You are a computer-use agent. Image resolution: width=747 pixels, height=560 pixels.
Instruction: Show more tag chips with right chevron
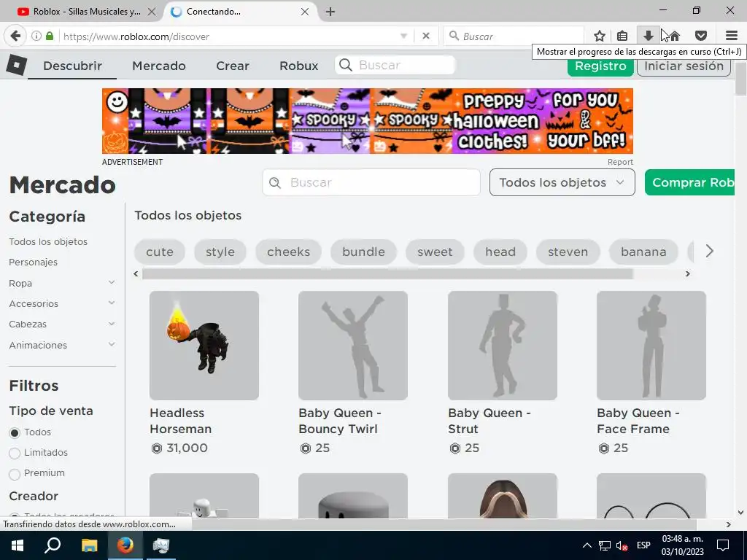click(x=709, y=251)
